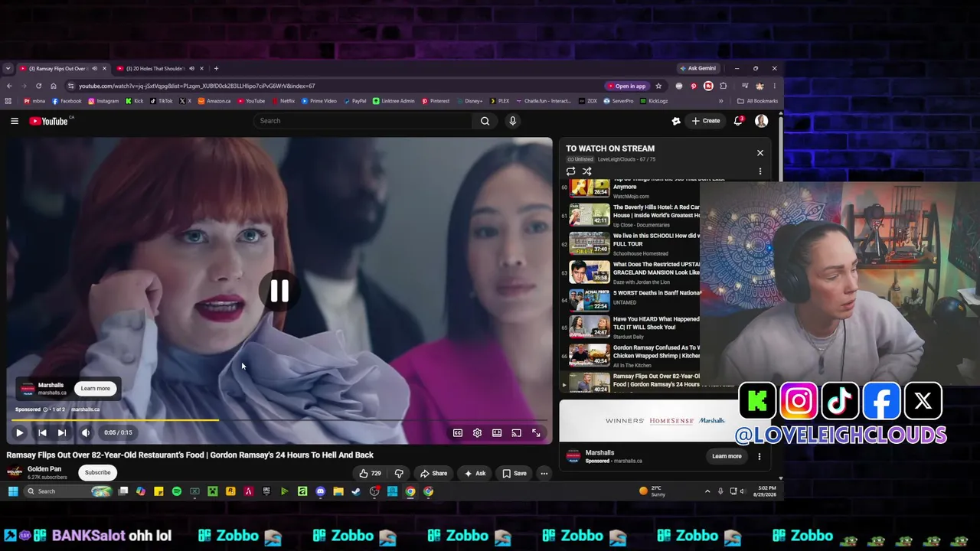Click Learn more on the Marshalls sidebar ad
This screenshot has height=551, width=980.
point(727,457)
